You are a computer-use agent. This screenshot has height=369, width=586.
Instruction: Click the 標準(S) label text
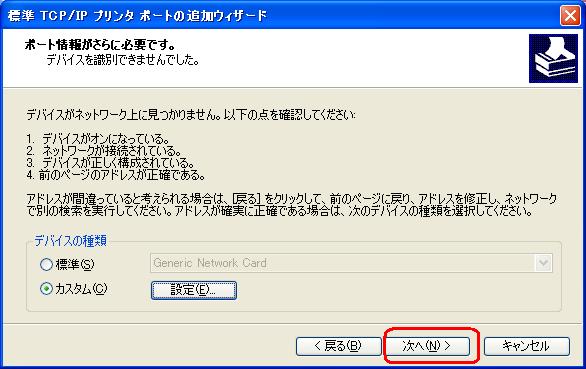(75, 264)
